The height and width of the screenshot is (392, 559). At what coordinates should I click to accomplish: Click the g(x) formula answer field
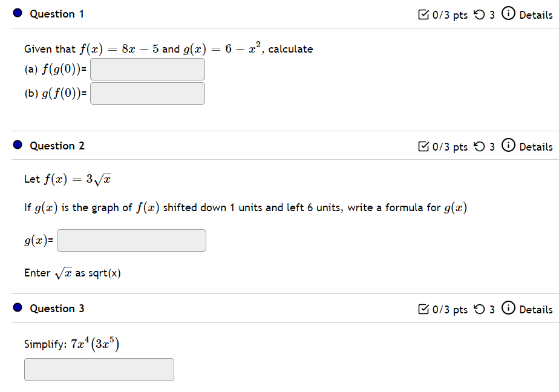pos(131,241)
